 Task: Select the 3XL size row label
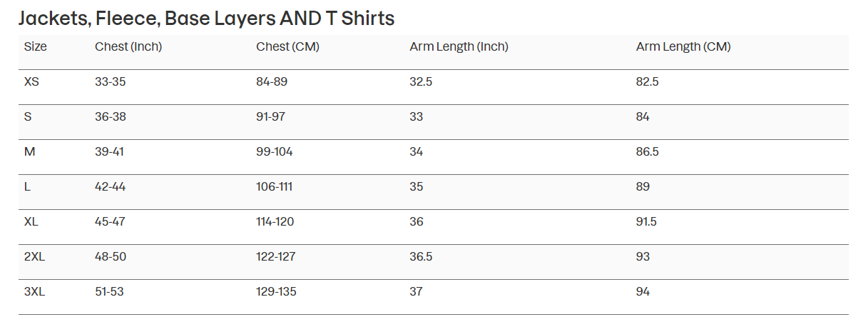(34, 292)
